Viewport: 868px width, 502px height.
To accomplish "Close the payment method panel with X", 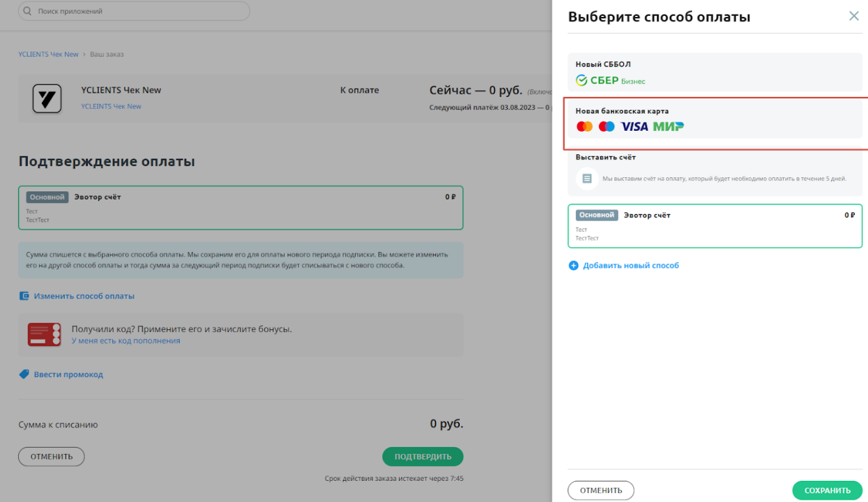I will 853,16.
